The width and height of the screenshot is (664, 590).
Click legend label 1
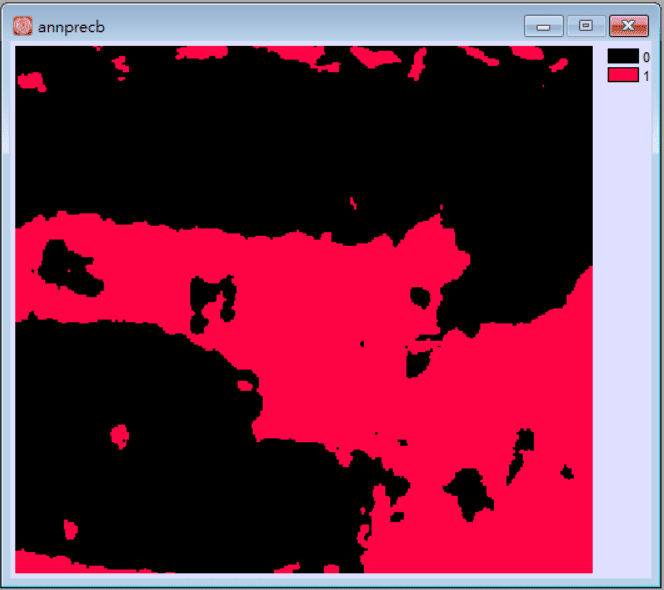point(646,76)
